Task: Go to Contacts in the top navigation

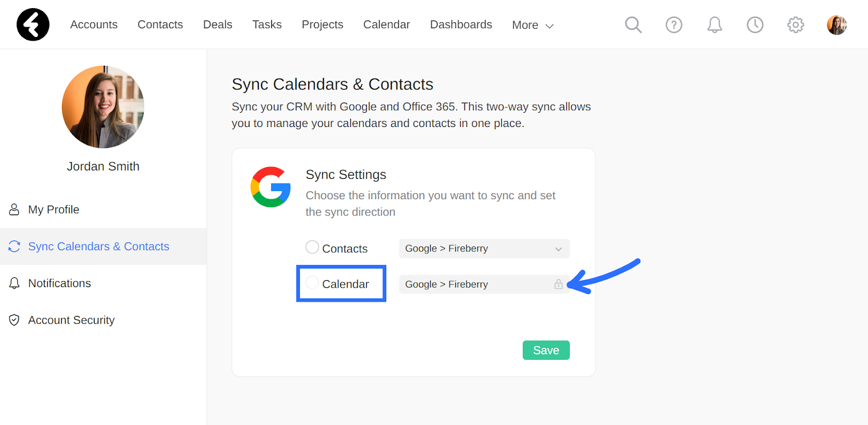Action: 160,24
